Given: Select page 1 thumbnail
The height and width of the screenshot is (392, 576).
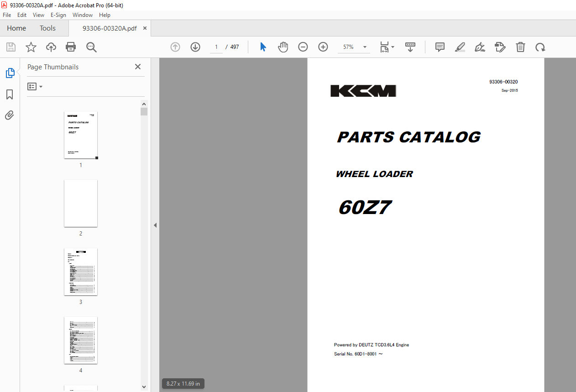Looking at the screenshot, I should point(81,135).
